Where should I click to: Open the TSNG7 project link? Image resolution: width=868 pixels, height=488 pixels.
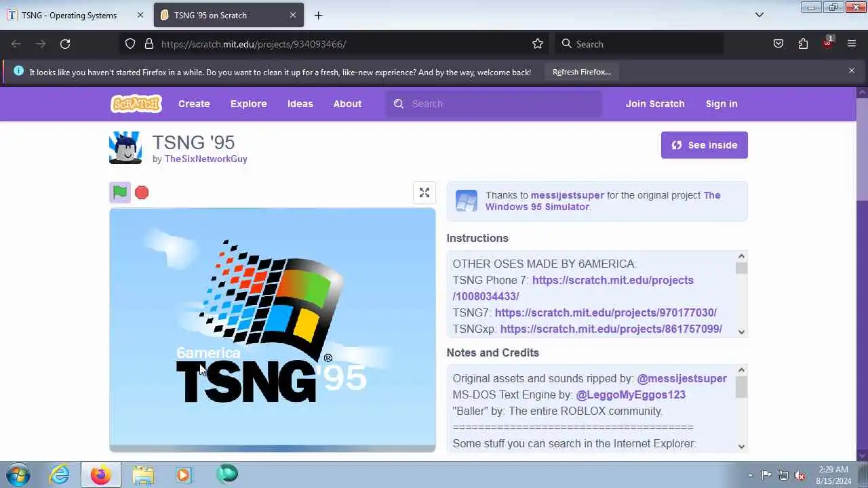(606, 312)
